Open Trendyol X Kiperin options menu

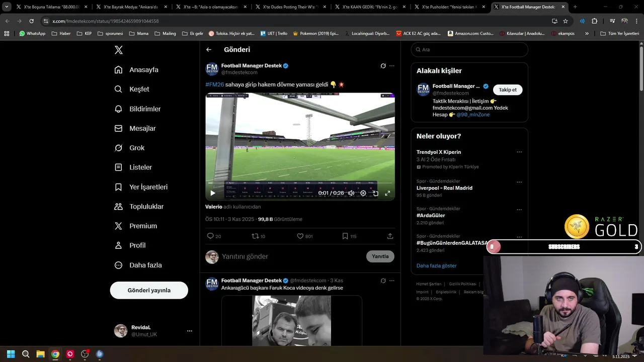[519, 152]
